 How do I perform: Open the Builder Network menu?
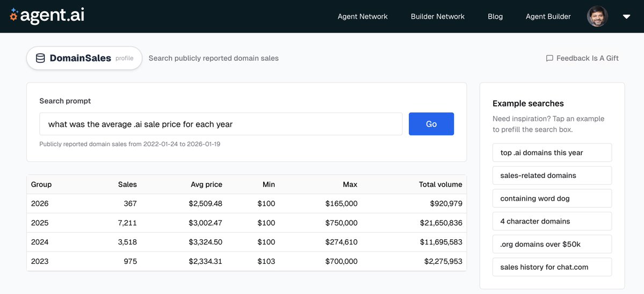point(437,17)
